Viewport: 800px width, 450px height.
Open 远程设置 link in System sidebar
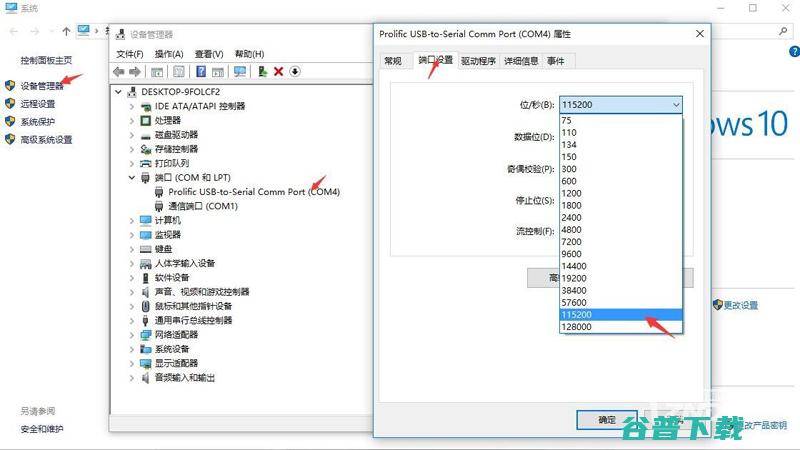(x=38, y=104)
